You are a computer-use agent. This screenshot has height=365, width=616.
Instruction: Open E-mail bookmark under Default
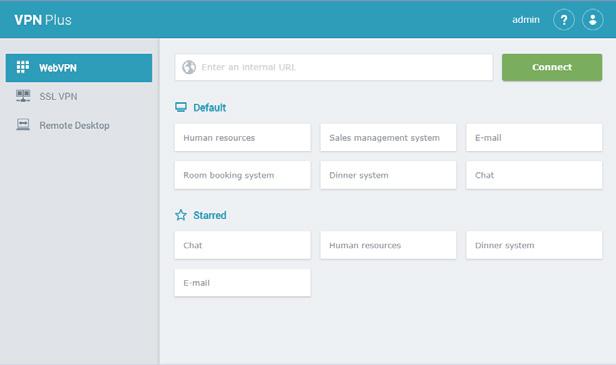534,138
